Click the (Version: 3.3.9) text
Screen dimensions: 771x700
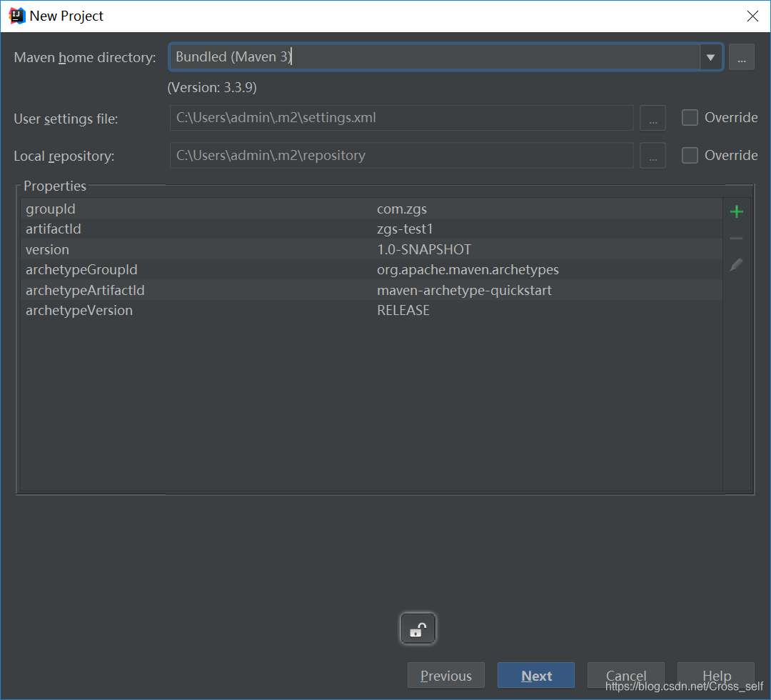(212, 88)
